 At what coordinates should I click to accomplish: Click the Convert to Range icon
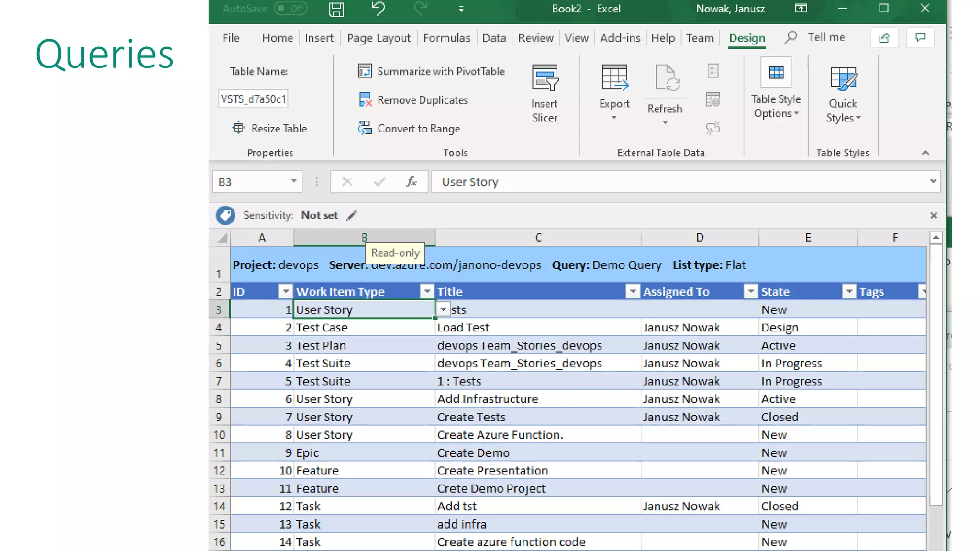(365, 128)
